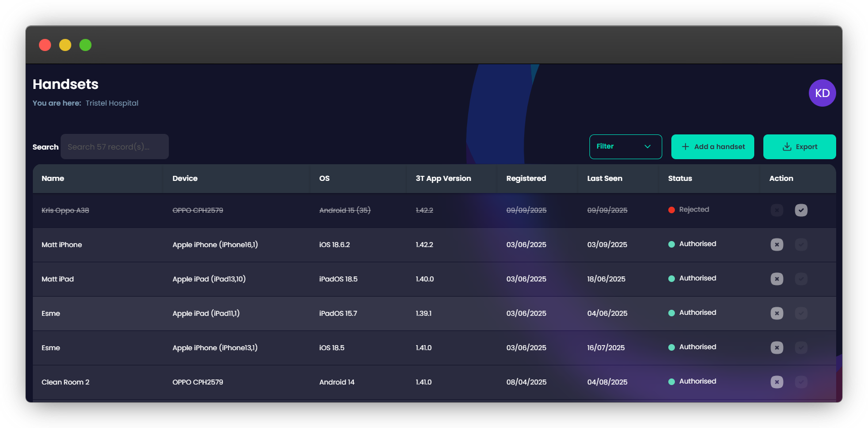Click Apple iPad (iPad13,10) device cell

(209, 279)
